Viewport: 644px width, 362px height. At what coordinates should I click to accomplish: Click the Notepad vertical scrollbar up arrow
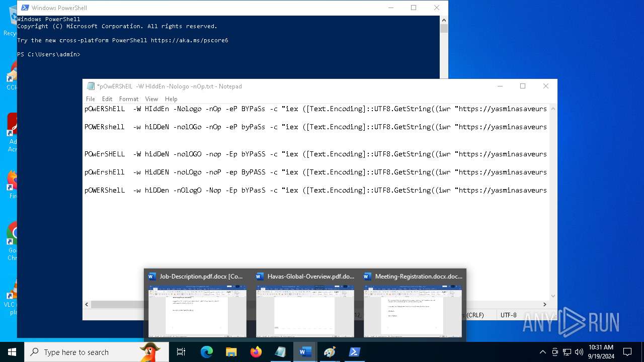(553, 108)
